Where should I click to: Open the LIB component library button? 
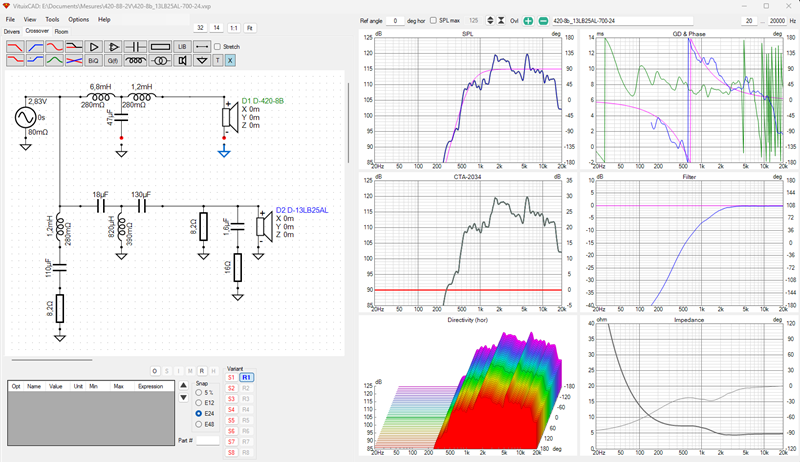coord(182,47)
